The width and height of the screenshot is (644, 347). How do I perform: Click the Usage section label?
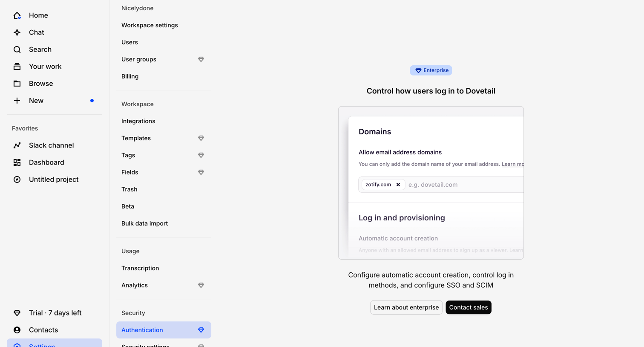click(130, 251)
